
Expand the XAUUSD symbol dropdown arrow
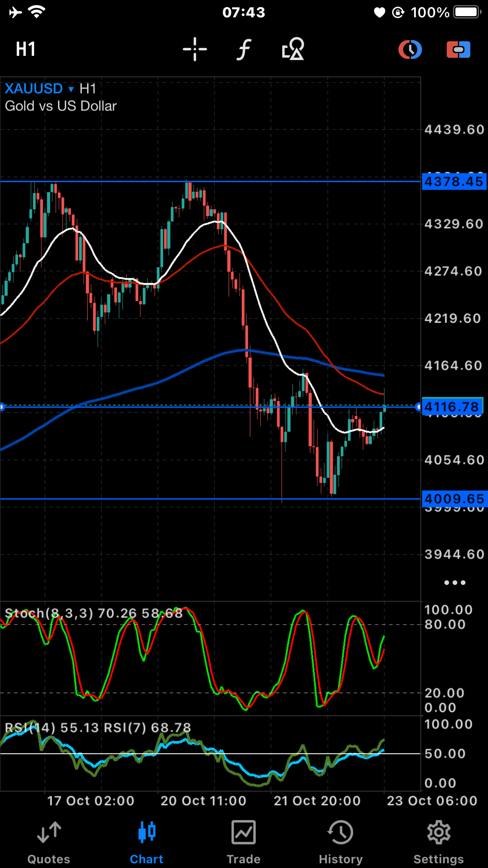point(71,89)
